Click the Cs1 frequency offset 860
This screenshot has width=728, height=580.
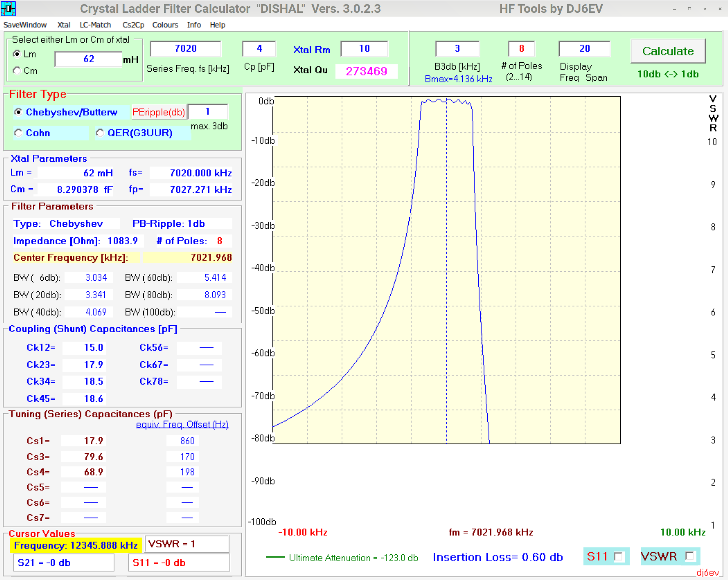tap(183, 441)
